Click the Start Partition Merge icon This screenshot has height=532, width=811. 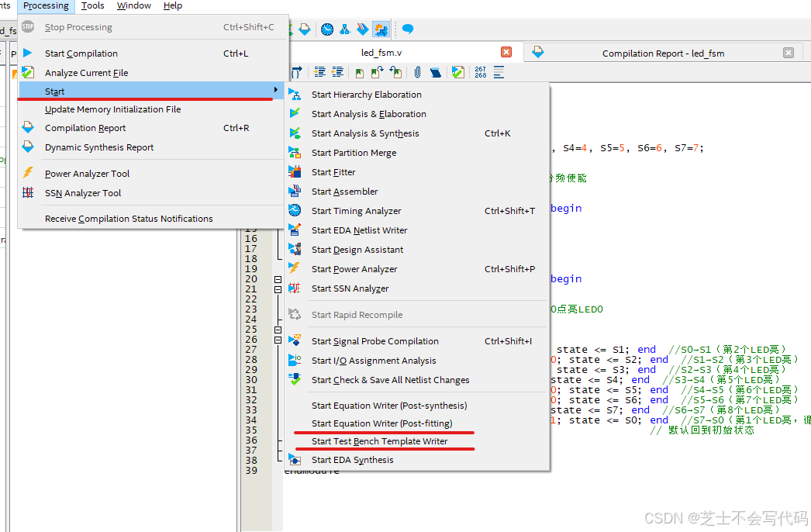click(x=295, y=152)
